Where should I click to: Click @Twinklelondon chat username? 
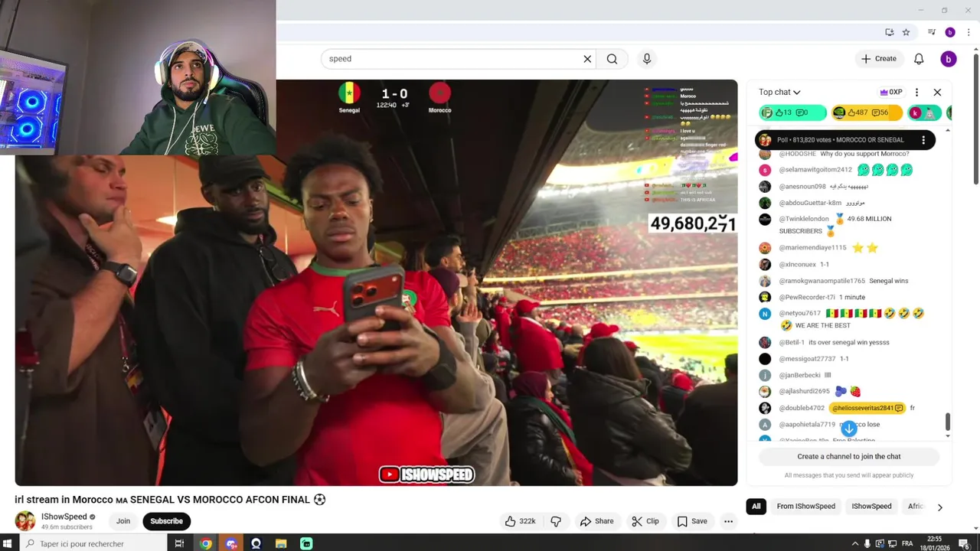[x=803, y=219]
